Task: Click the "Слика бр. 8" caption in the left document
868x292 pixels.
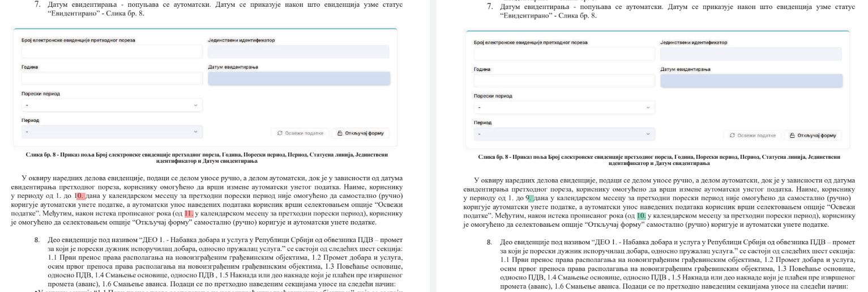Action: (x=207, y=156)
